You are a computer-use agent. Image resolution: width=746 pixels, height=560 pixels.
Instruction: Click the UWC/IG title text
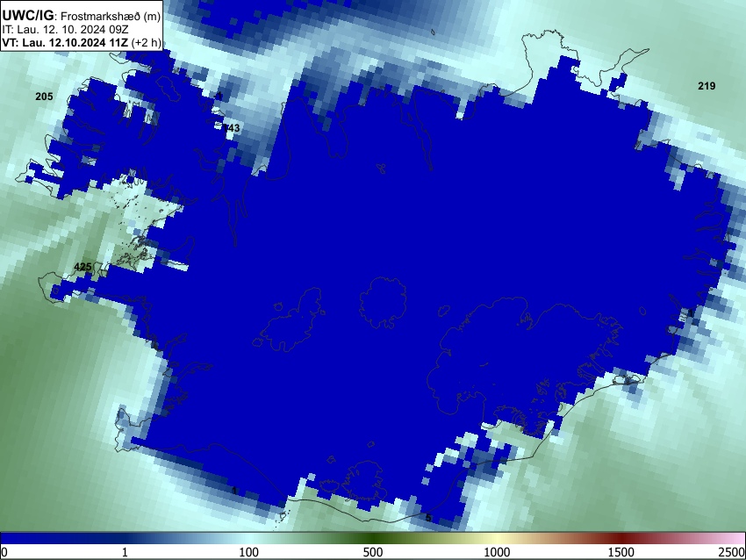27,15
